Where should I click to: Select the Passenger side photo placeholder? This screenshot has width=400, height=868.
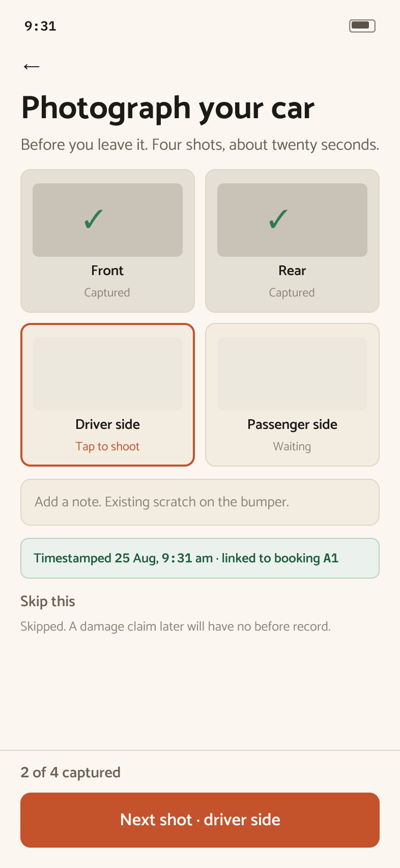(x=292, y=374)
